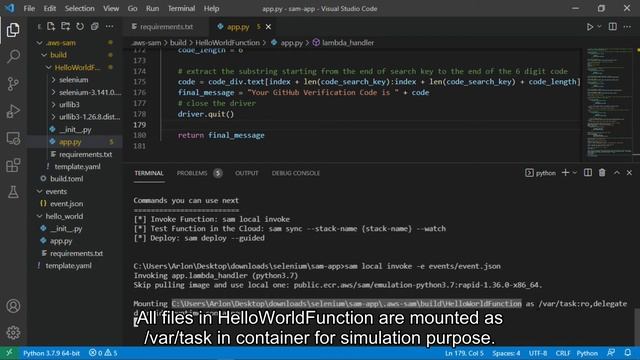The image size is (640, 360).
Task: Open the Source Control view
Action: tap(13, 84)
